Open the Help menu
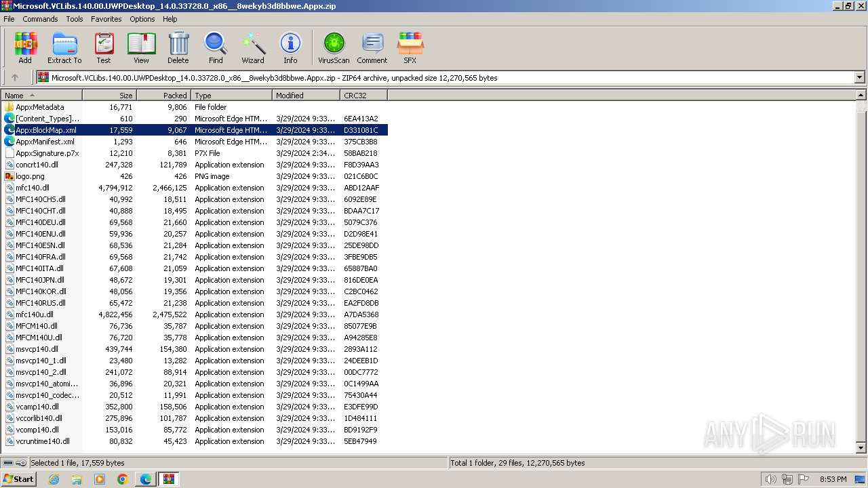 click(170, 19)
